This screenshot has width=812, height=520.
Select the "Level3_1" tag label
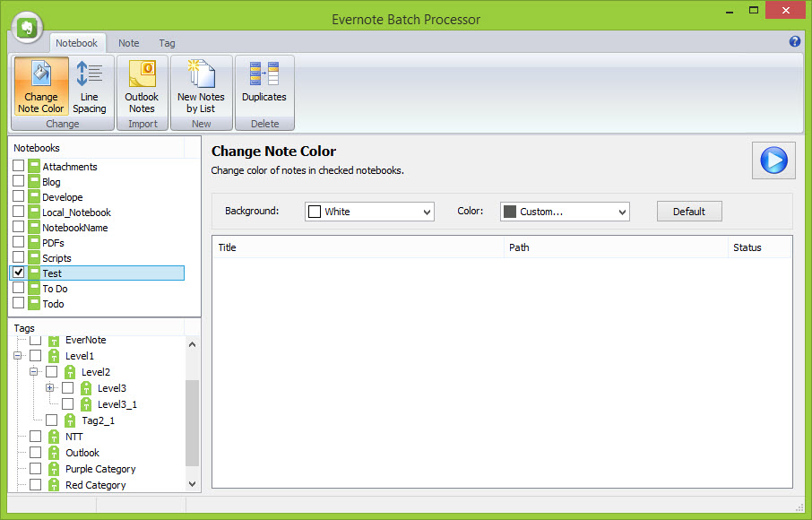[117, 404]
